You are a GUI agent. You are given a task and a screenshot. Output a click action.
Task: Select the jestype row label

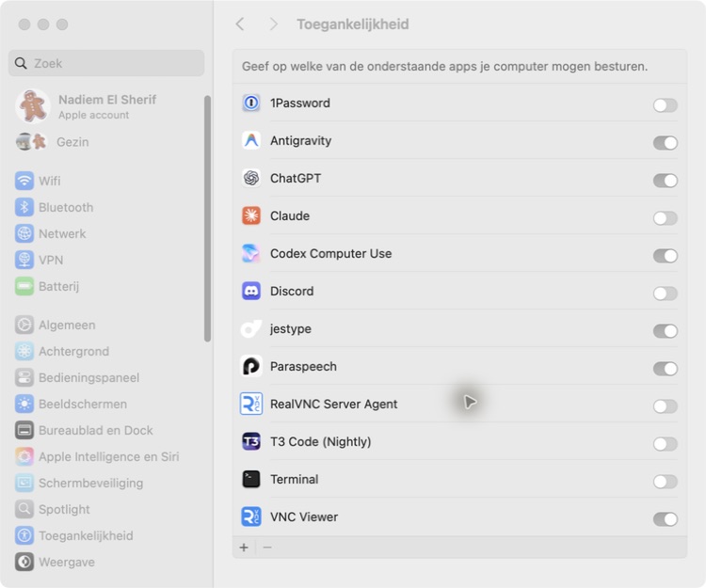(291, 329)
